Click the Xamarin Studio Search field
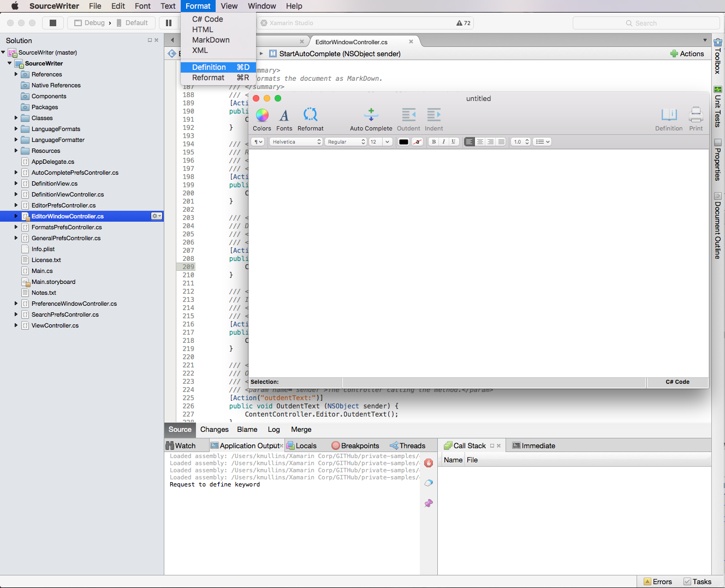Viewport: 725px width, 588px height. click(646, 23)
